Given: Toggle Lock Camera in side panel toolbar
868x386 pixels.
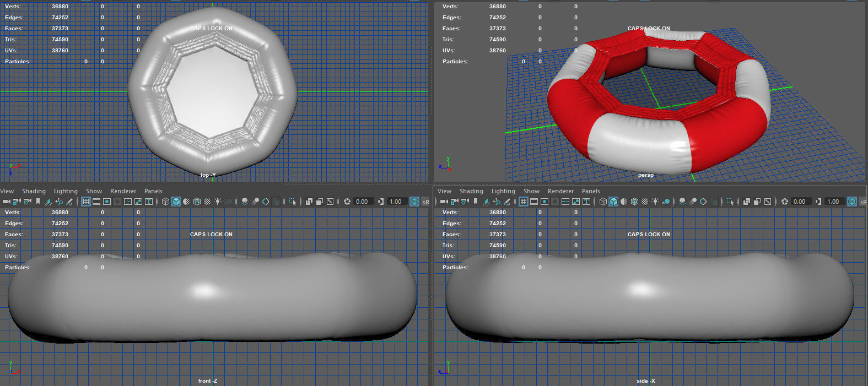Looking at the screenshot, I should [454, 202].
